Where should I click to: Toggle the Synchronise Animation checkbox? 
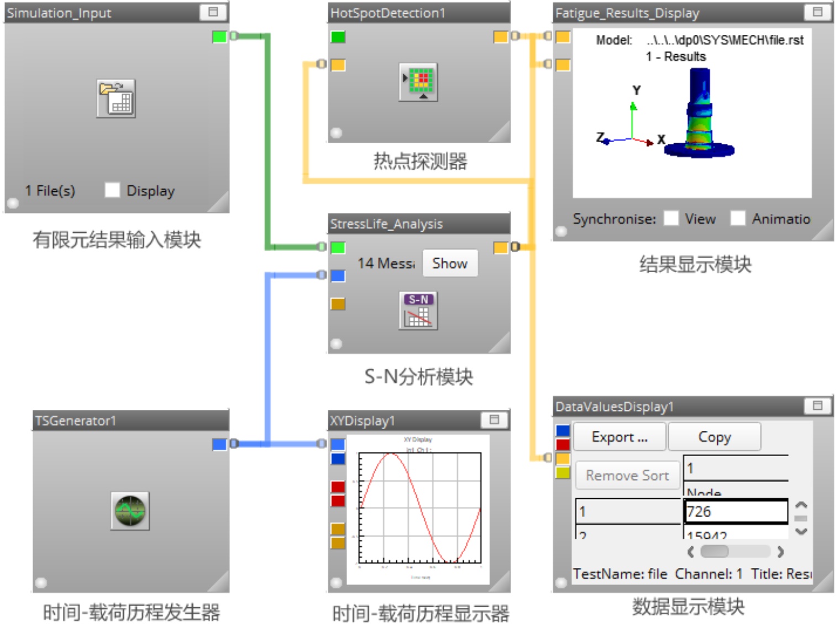[x=738, y=218]
